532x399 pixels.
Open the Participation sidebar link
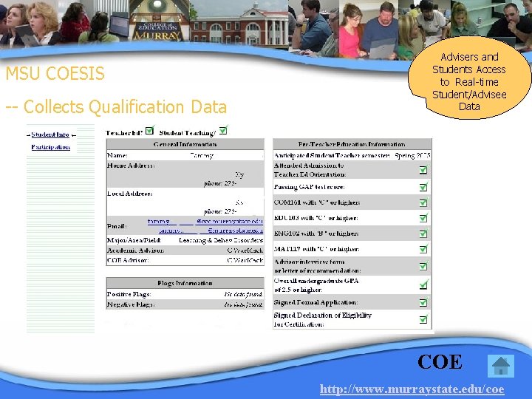[50, 147]
